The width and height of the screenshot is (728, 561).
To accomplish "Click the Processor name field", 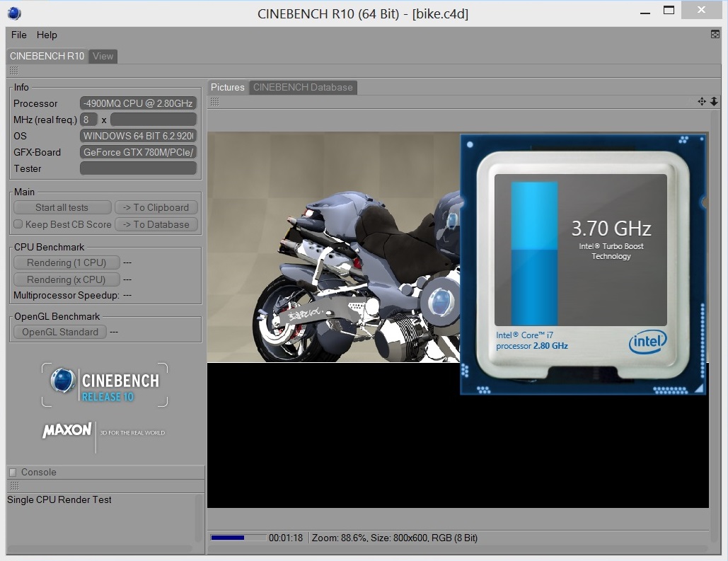I will click(139, 103).
